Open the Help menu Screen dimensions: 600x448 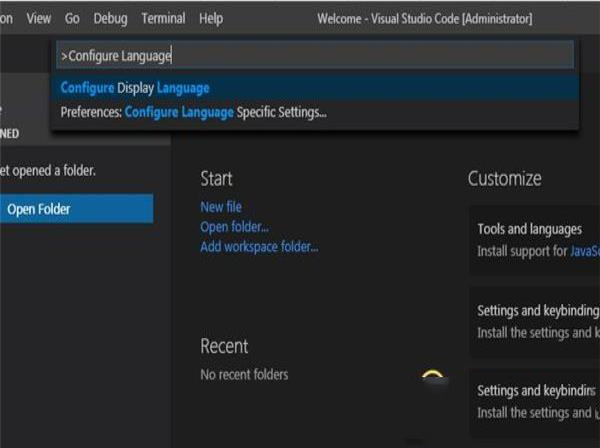click(x=211, y=18)
